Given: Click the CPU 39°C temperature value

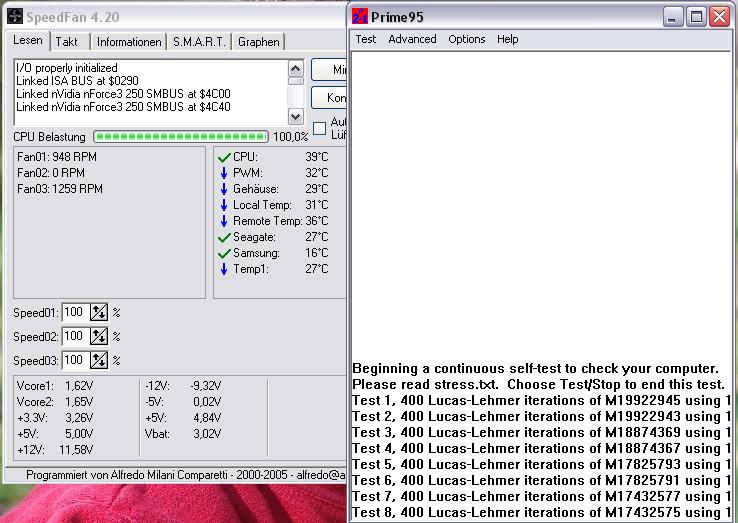Looking at the screenshot, I should (317, 157).
